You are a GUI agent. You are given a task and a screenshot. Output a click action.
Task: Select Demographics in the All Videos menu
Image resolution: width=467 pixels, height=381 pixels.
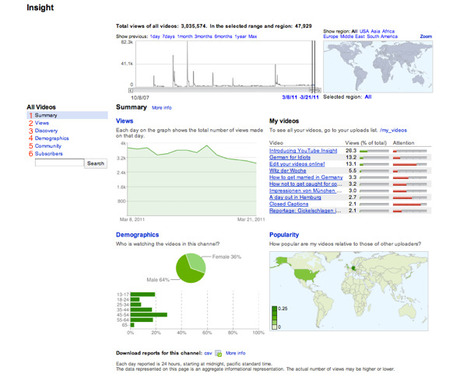(52, 138)
